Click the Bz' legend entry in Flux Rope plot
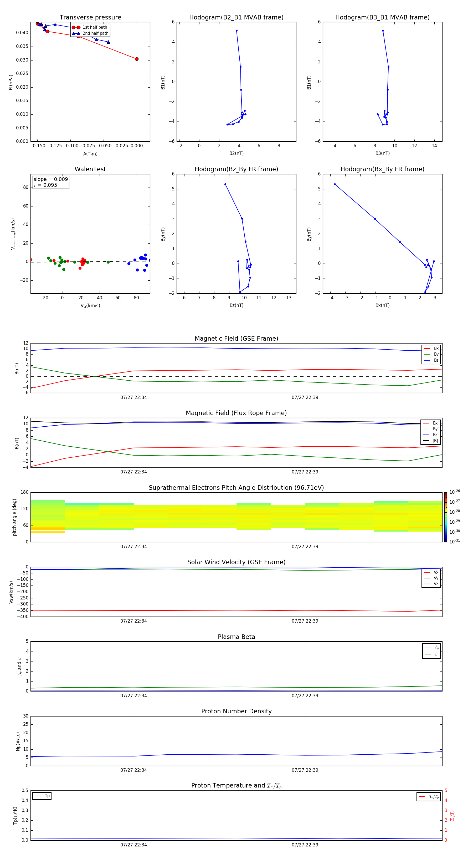Screen dimensions: 473x868 click(431, 435)
